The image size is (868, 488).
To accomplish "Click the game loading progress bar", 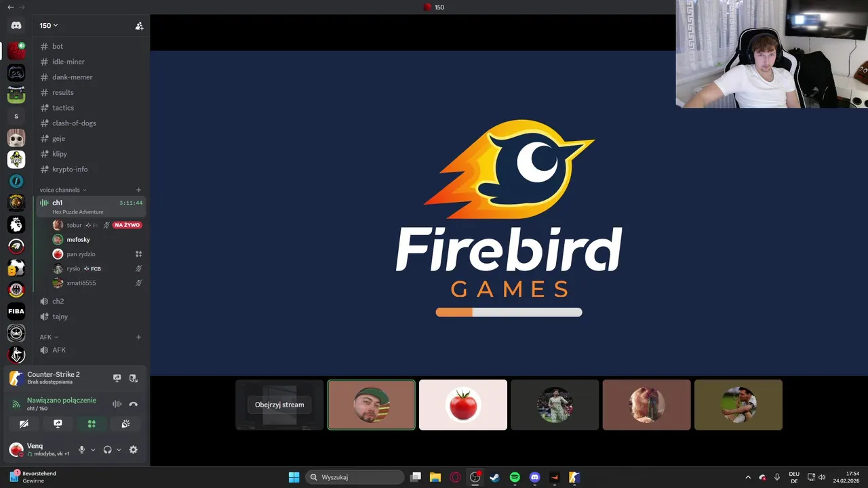I will tap(509, 312).
